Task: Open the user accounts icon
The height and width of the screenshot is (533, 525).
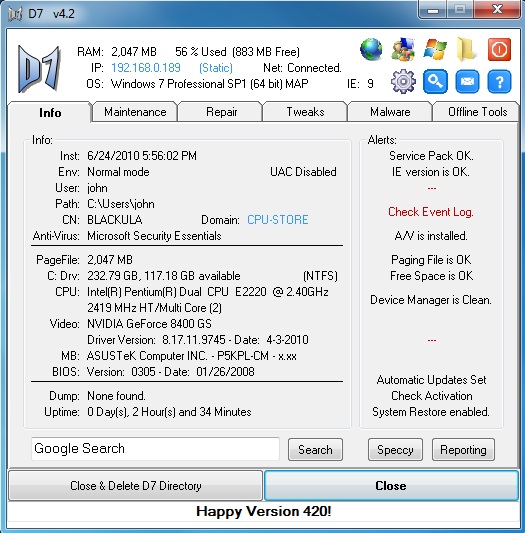Action: pos(403,50)
